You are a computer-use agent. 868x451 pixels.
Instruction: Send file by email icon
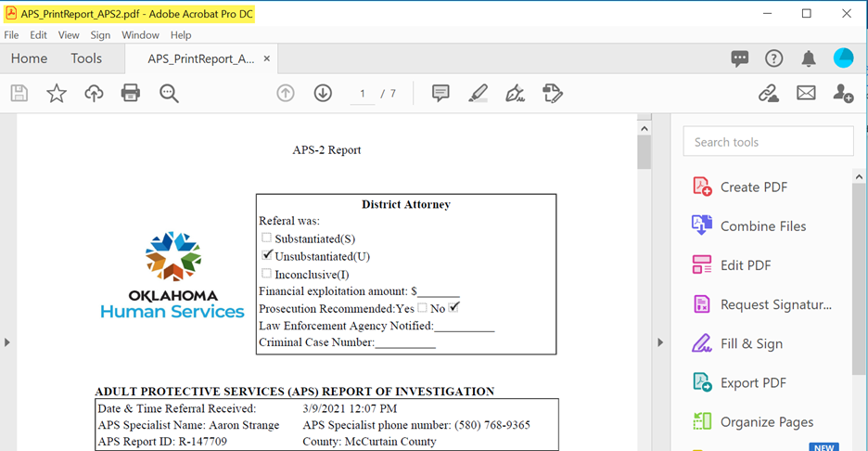click(806, 93)
